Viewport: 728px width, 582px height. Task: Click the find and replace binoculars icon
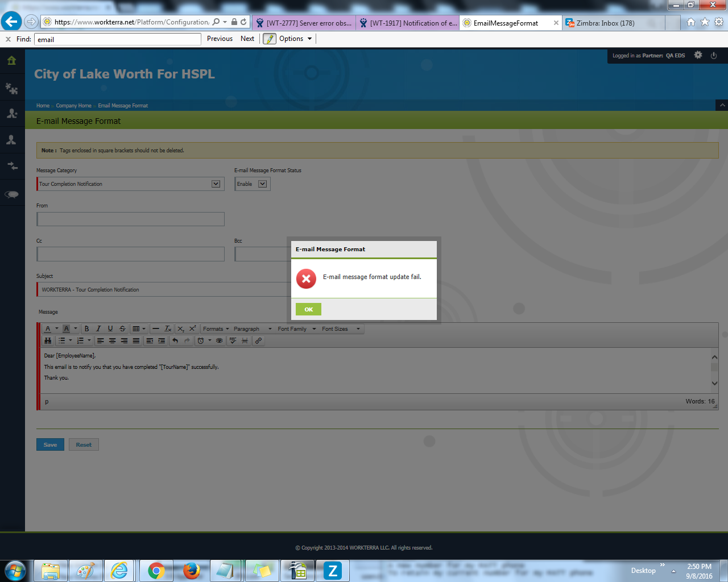tap(48, 341)
